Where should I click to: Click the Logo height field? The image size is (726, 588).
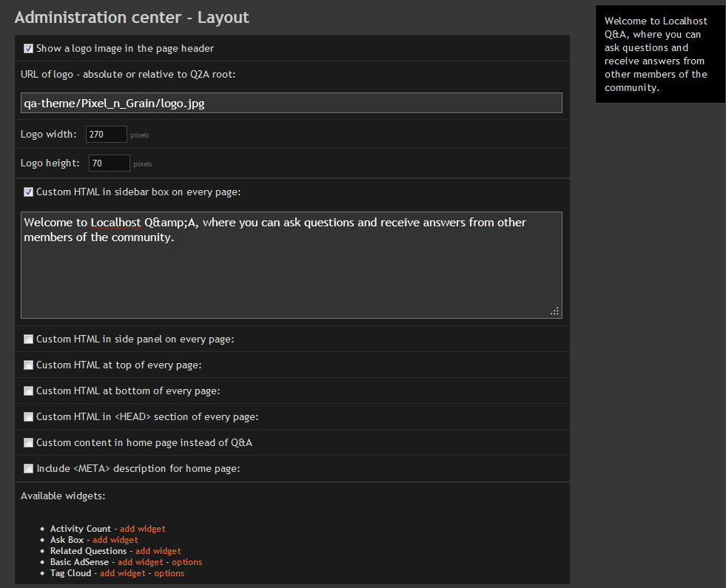(109, 163)
